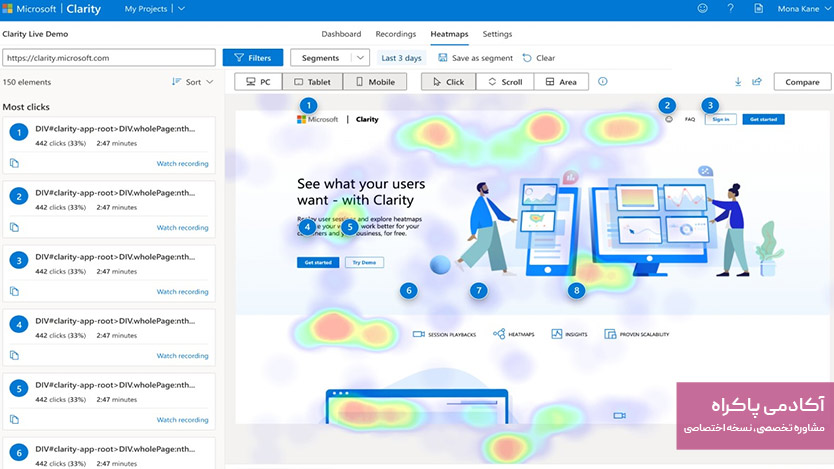Open the Mona Kane account menu
834x469 pixels.
pyautogui.click(x=805, y=9)
